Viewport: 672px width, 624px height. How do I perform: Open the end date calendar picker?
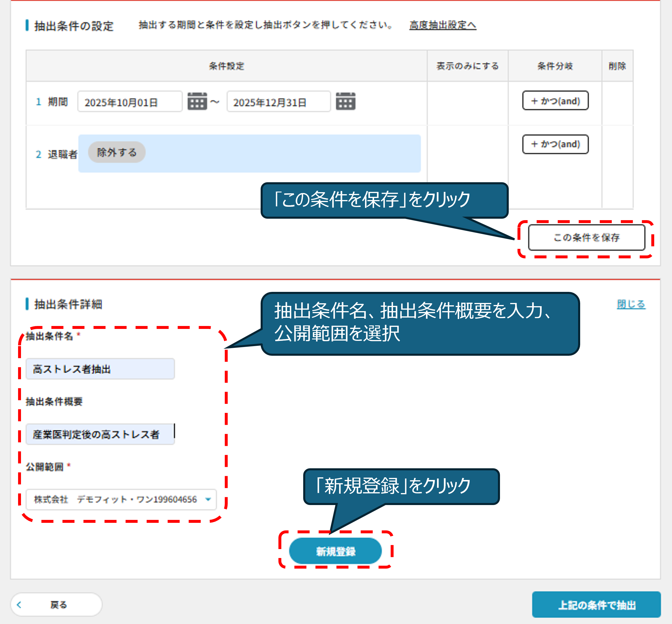tap(345, 101)
